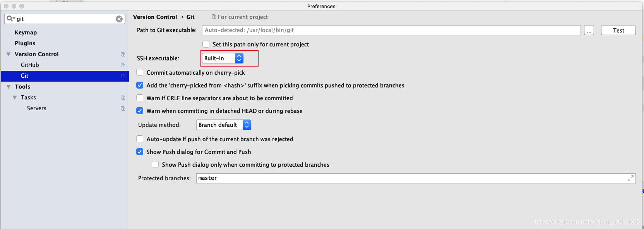Click the project icon beside GitHub entry
Image resolution: width=644 pixels, height=229 pixels.
(123, 65)
